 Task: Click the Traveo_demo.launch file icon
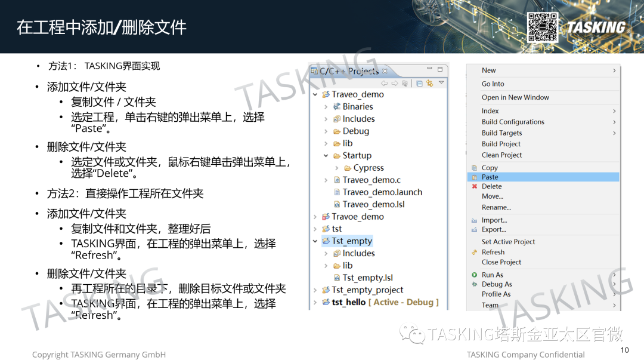[x=337, y=192]
